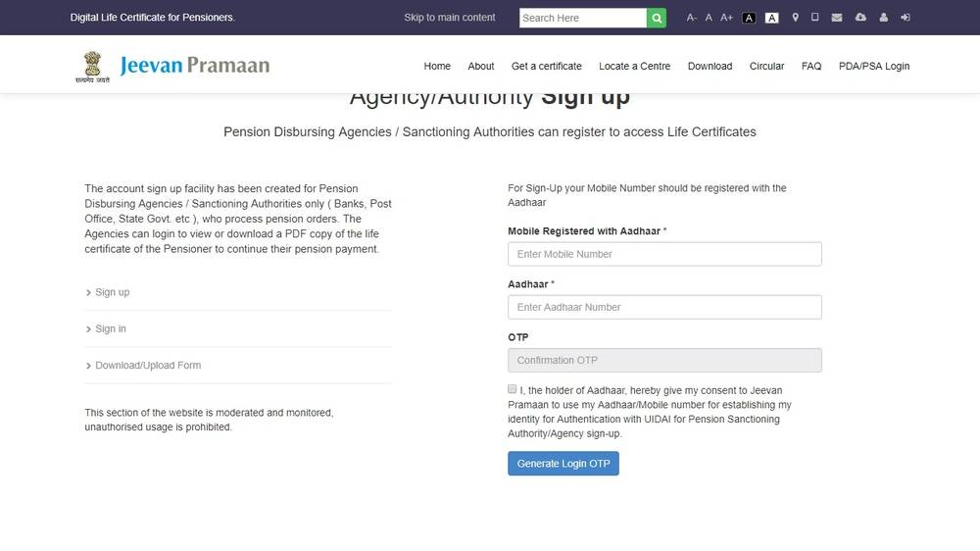Increase font size with A+ control
The width and height of the screenshot is (980, 551).
pos(726,18)
